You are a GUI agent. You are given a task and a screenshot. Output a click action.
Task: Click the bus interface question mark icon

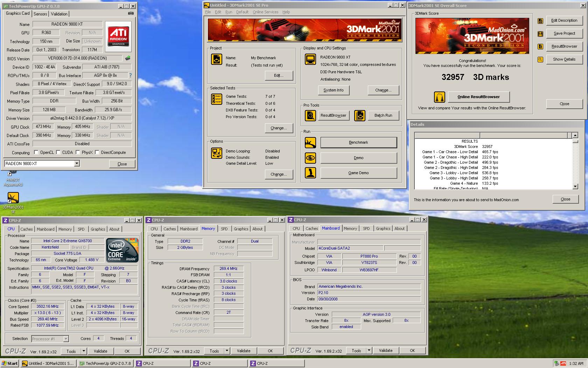(131, 75)
